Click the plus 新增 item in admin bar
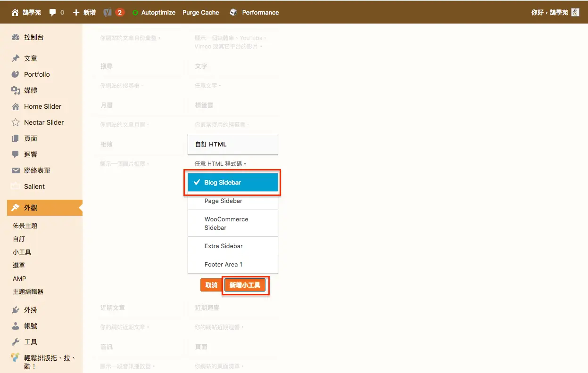 pyautogui.click(x=84, y=13)
